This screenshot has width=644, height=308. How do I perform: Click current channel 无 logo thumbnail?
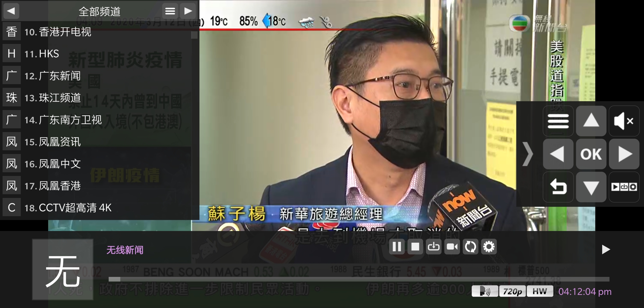pyautogui.click(x=63, y=269)
